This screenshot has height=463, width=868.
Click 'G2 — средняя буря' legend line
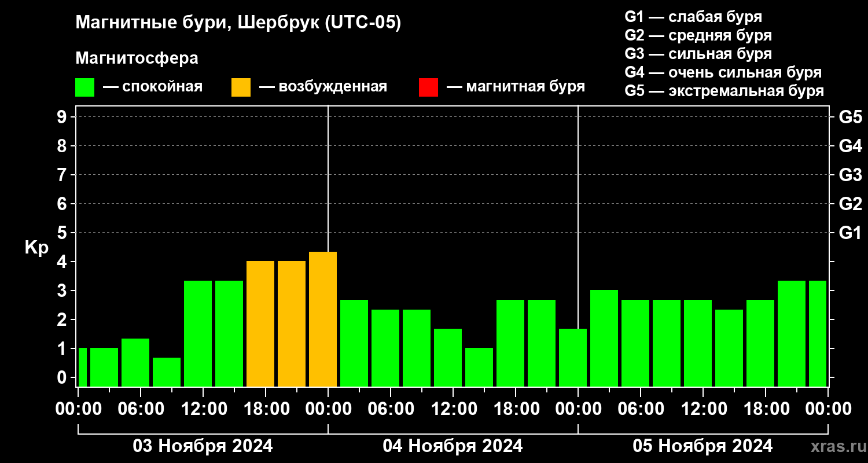pos(698,35)
